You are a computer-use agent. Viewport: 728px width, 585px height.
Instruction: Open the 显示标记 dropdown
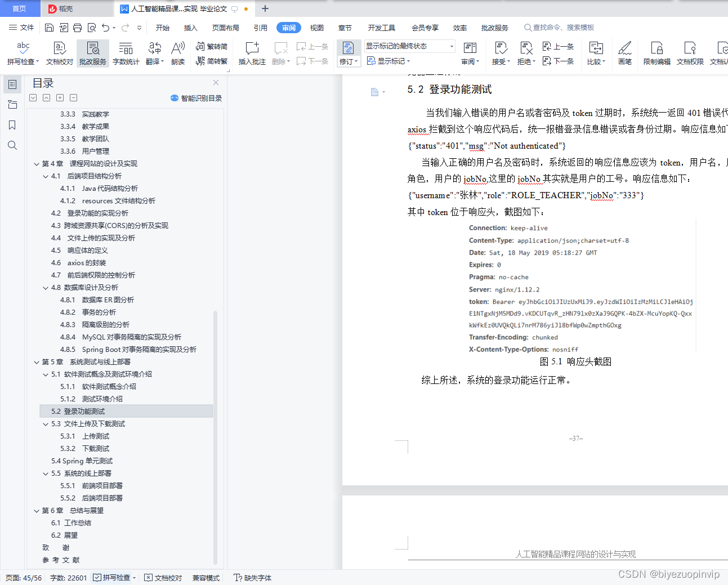point(388,61)
